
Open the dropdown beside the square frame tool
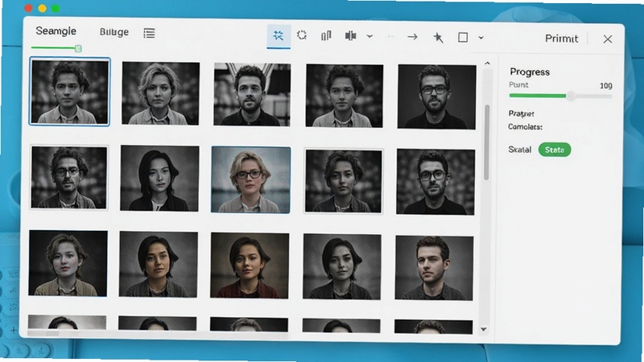pos(481,38)
